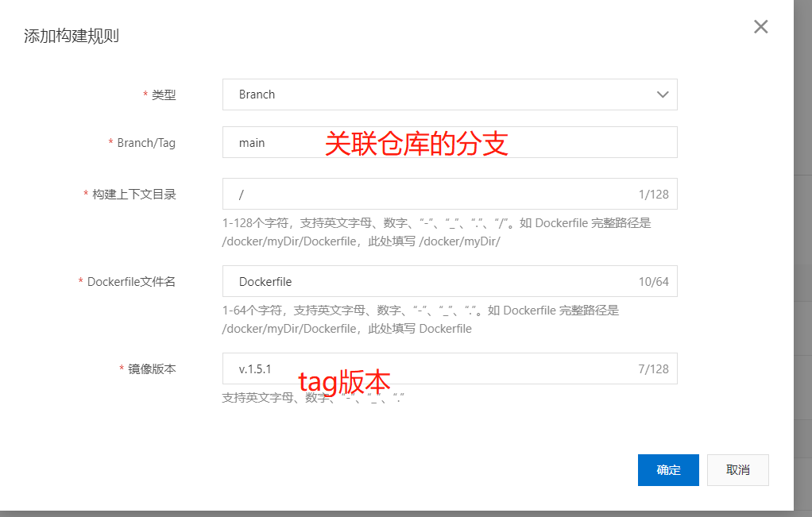Click the 构建上下文目录 input field
This screenshot has width=812, height=517.
tap(429, 194)
